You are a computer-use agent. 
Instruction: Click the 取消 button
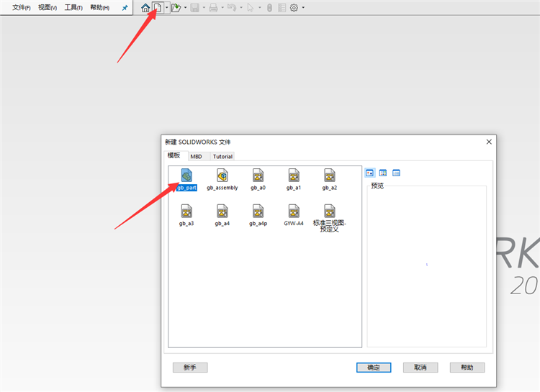[420, 368]
